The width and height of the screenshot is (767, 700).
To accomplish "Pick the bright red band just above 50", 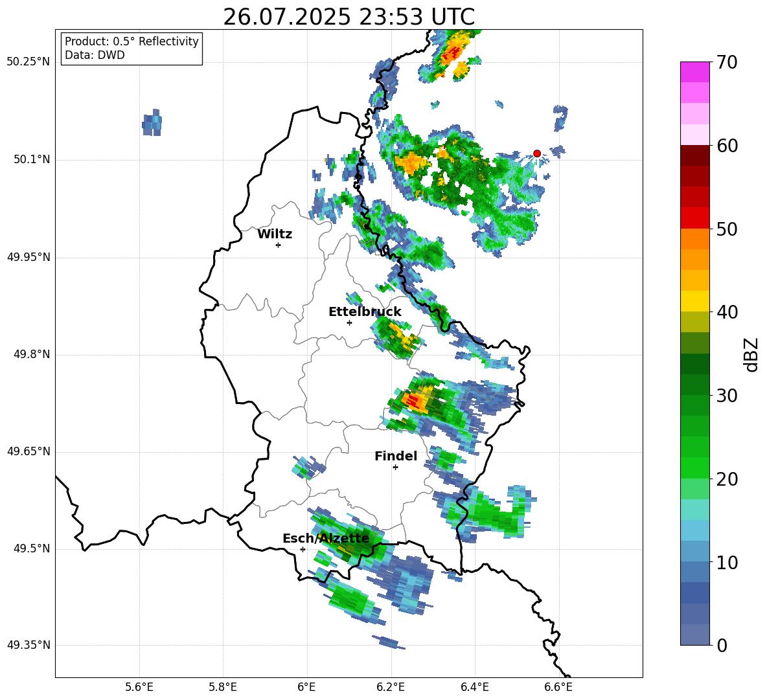I will point(694,218).
